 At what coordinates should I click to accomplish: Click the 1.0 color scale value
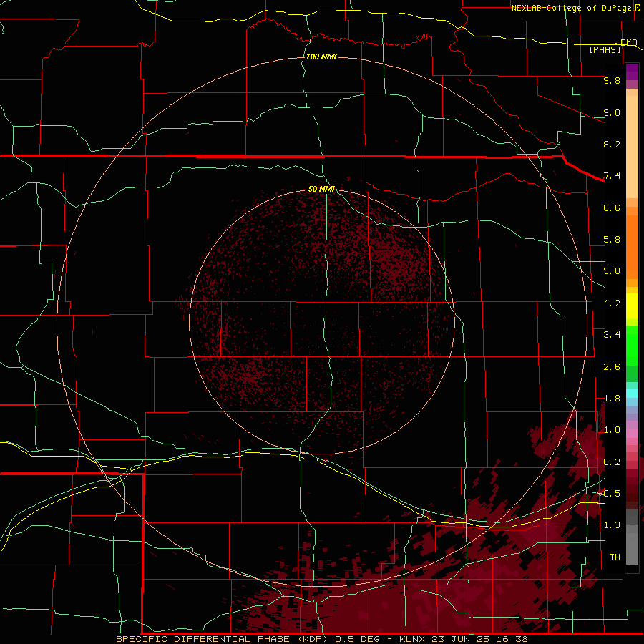pos(612,430)
